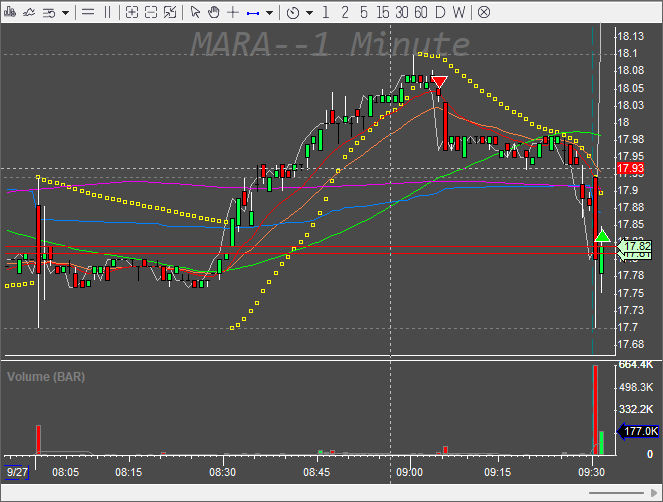The image size is (663, 502).
Task: Click the scroll right arrow at bottom
Action: (653, 493)
